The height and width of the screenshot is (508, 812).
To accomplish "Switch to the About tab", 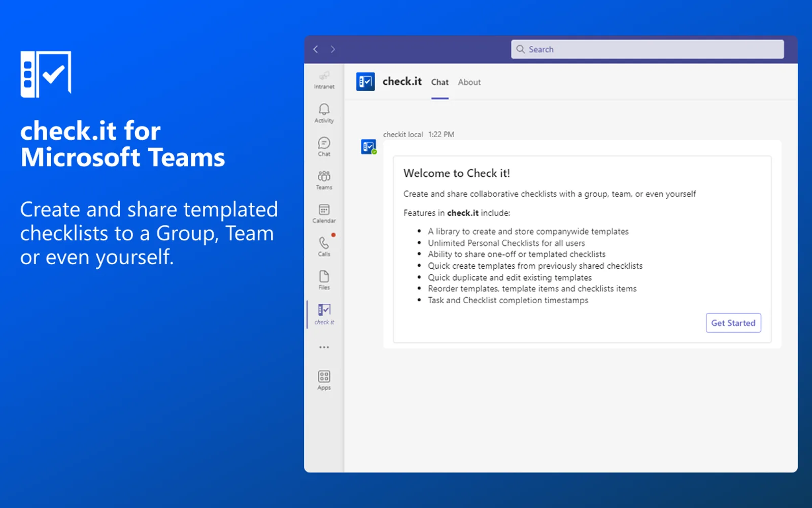I will pyautogui.click(x=469, y=82).
